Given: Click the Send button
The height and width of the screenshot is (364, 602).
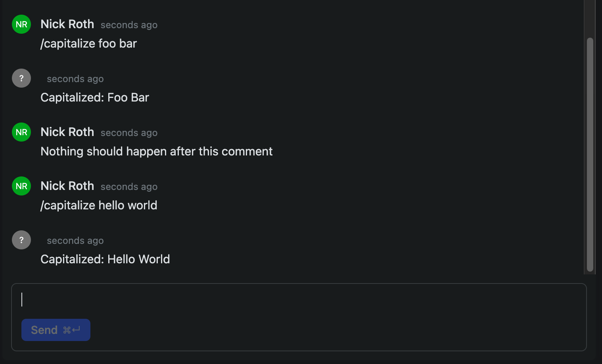Looking at the screenshot, I should (56, 330).
